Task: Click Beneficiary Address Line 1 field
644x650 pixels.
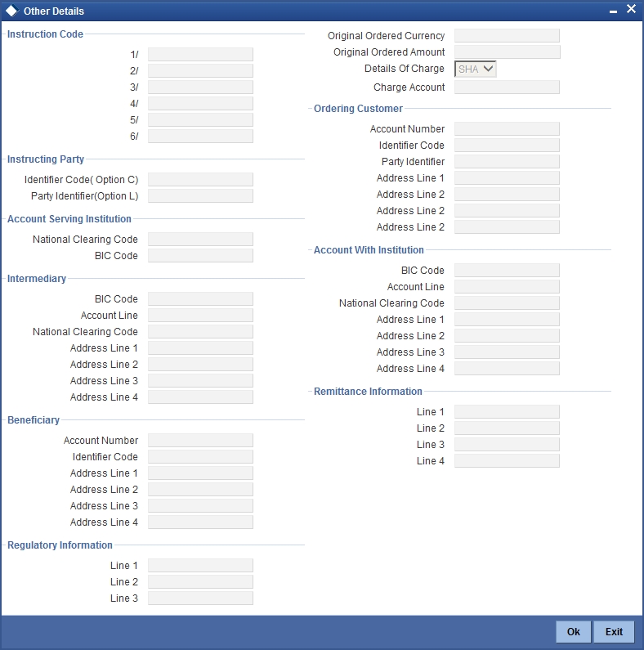Action: [x=200, y=473]
